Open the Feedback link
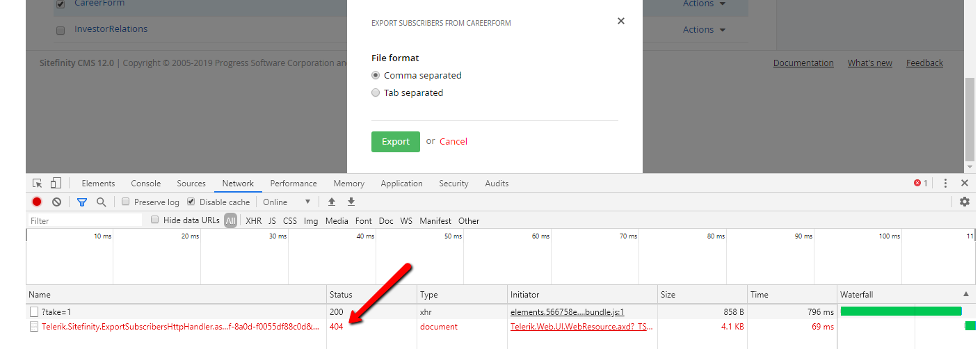This screenshot has height=349, width=980. (924, 63)
